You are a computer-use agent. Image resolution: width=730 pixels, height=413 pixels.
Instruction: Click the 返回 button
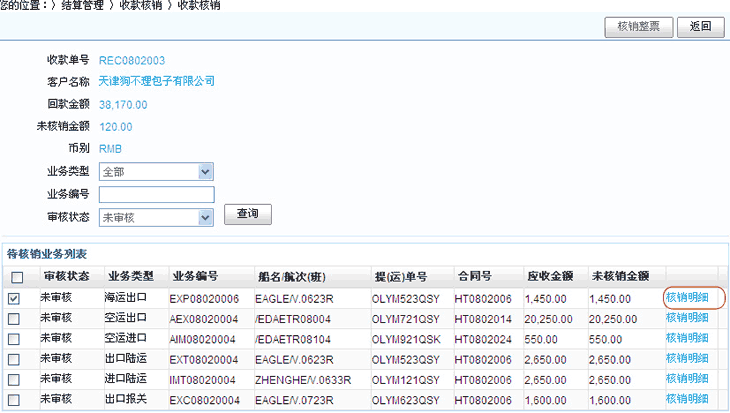700,27
